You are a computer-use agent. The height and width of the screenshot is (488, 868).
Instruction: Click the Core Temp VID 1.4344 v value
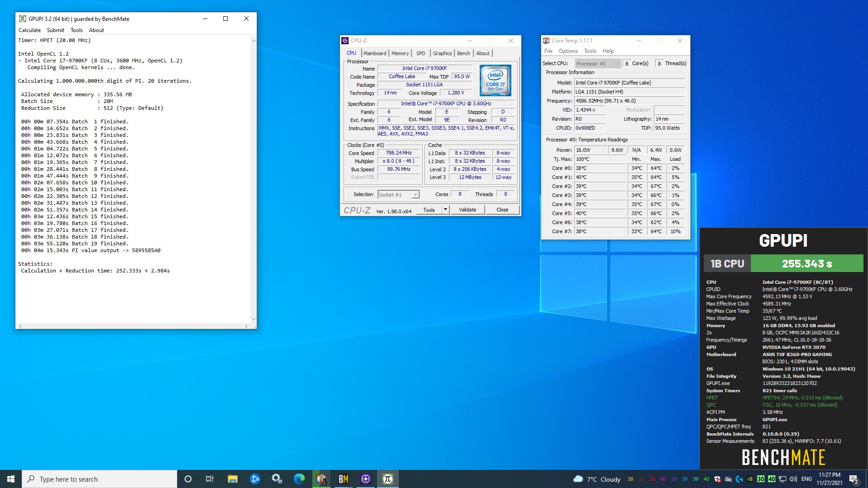point(590,110)
